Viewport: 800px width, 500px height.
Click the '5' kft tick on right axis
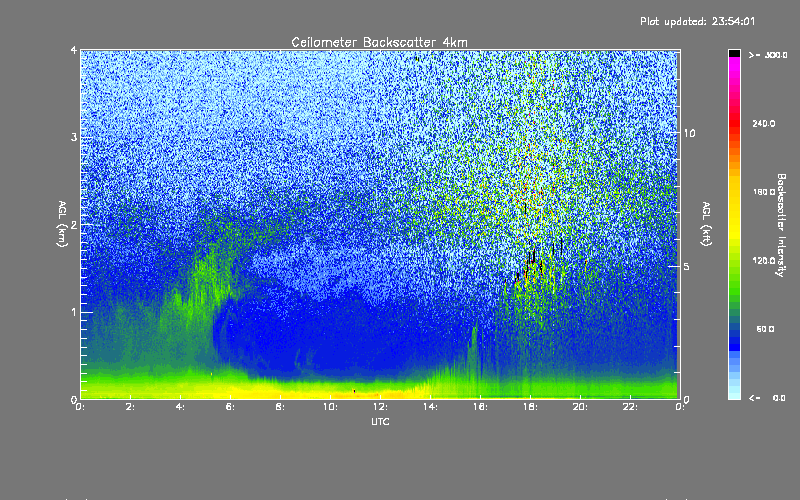pos(686,266)
